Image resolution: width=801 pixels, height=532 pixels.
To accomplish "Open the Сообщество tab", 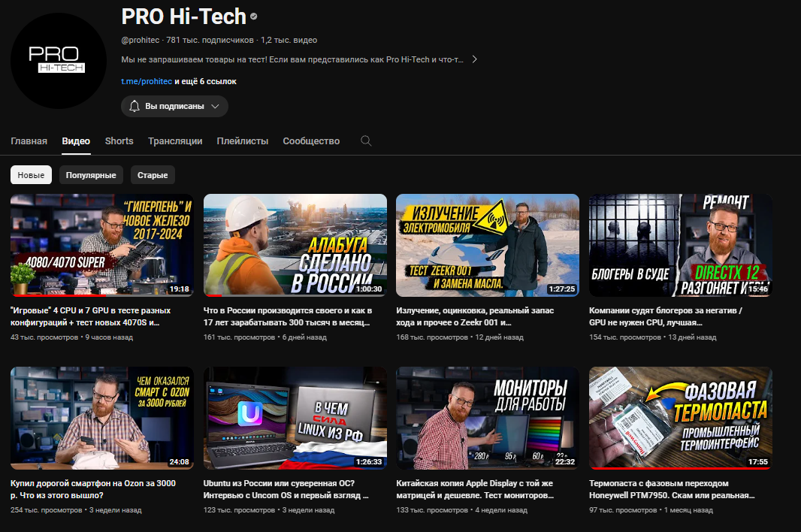I will click(x=311, y=141).
